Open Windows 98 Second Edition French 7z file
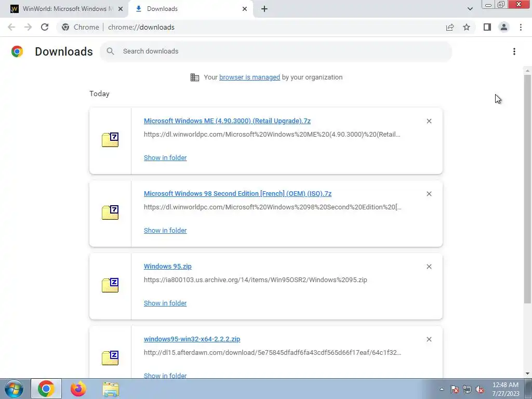 (237, 194)
